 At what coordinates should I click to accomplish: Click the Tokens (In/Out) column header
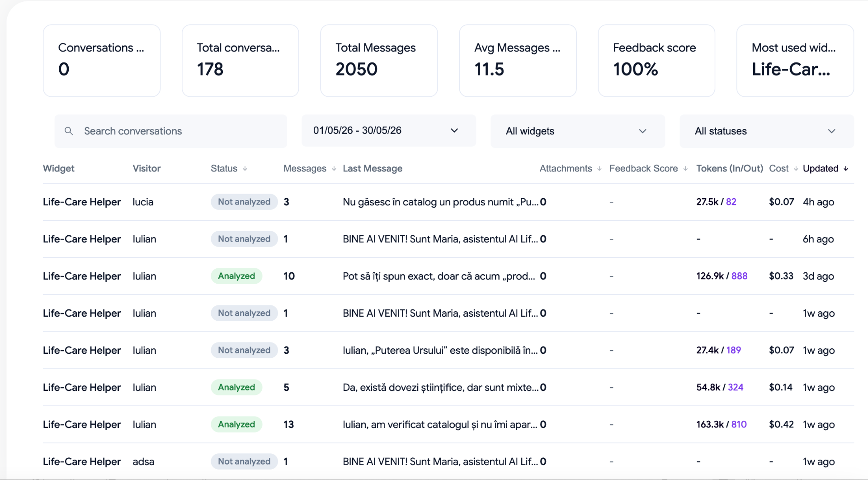point(729,169)
